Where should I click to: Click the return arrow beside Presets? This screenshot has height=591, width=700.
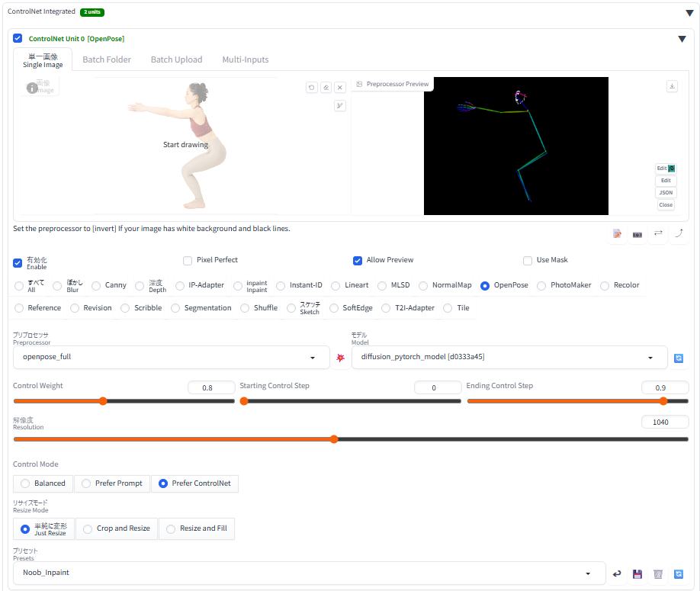click(x=617, y=573)
